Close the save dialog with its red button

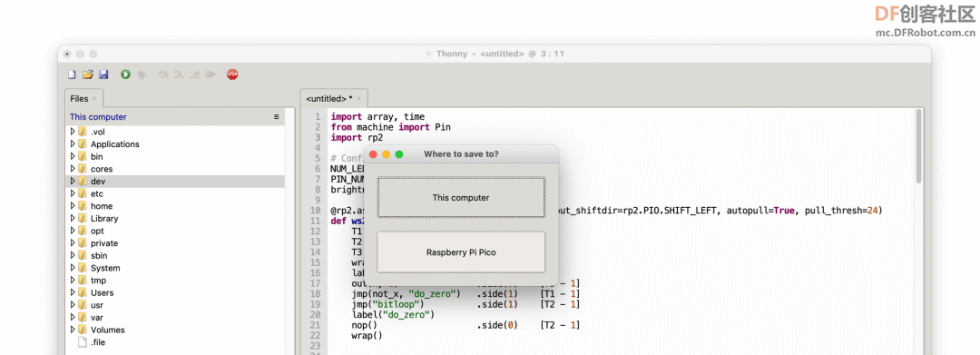click(x=373, y=154)
